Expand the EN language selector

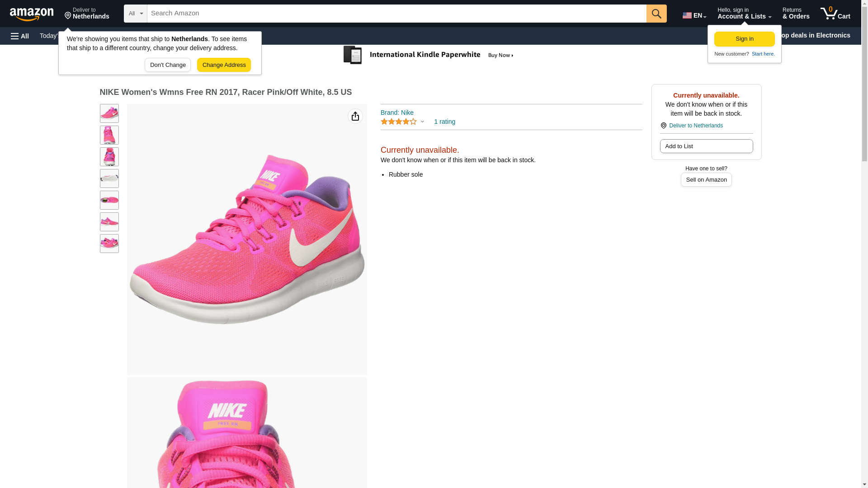pyautogui.click(x=694, y=15)
